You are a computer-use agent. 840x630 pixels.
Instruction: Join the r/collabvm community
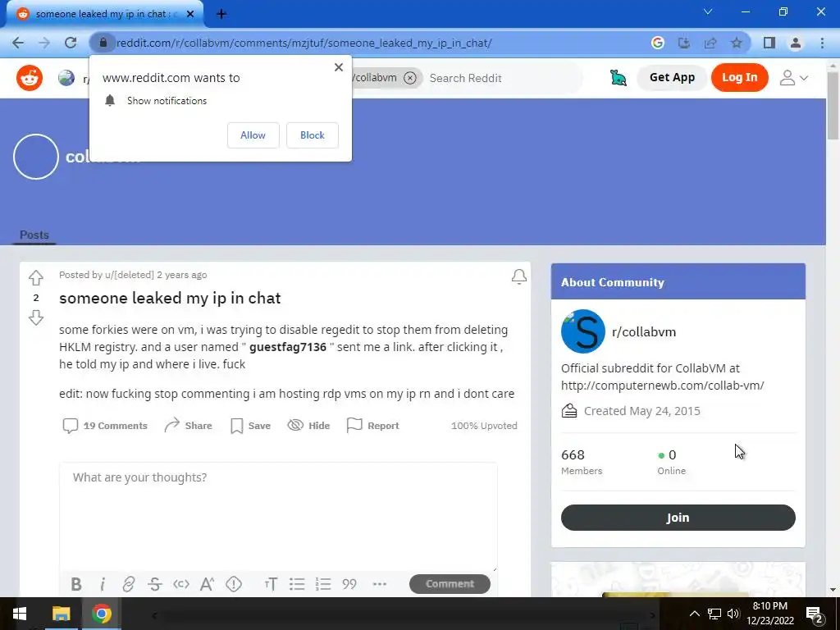point(678,518)
